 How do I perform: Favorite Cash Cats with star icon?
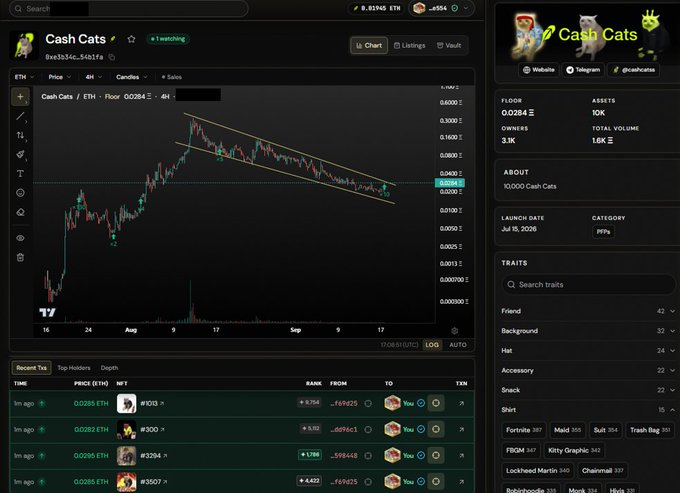pyautogui.click(x=131, y=39)
